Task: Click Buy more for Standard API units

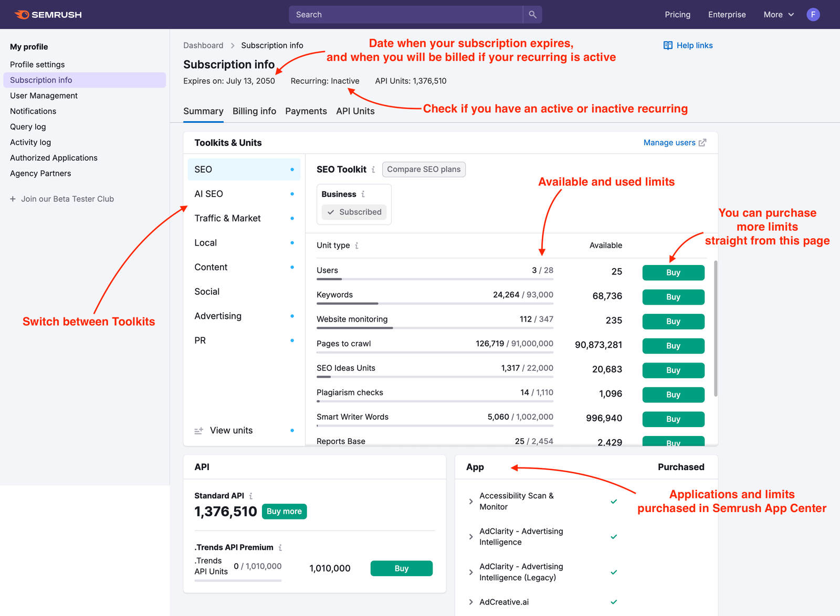Action: [x=284, y=511]
